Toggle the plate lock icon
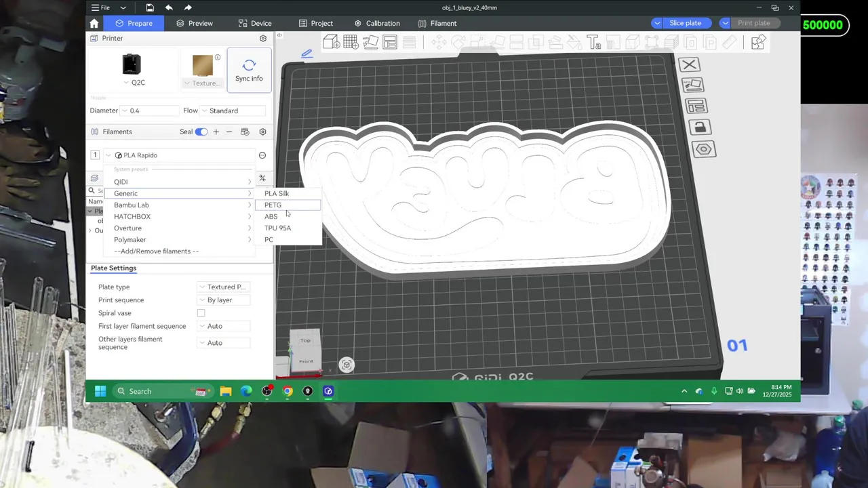Viewport: 868px width, 488px height. [x=699, y=127]
